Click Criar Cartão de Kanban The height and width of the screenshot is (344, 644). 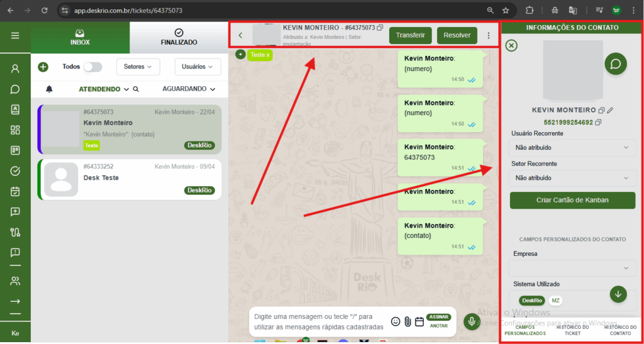click(x=572, y=200)
